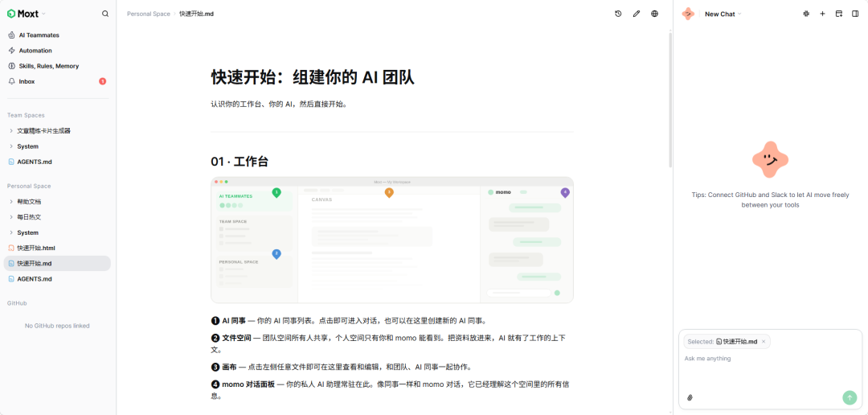Click the "画布" description line

click(x=341, y=367)
